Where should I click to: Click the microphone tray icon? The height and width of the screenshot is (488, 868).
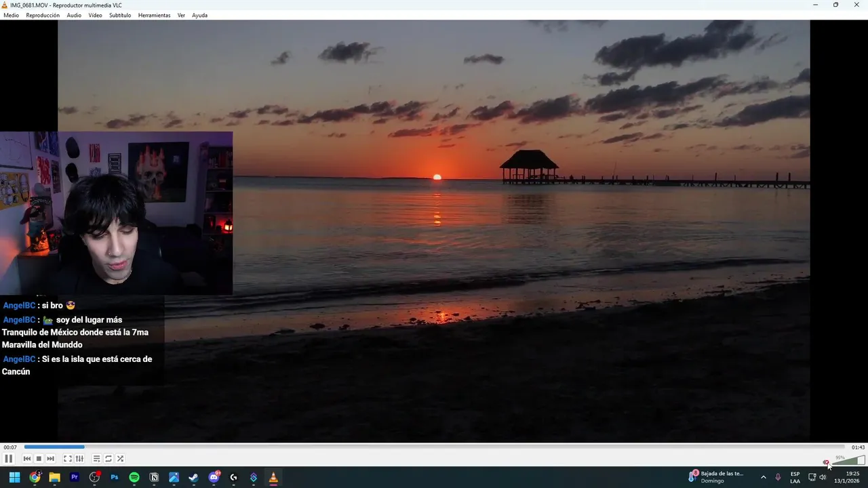[x=778, y=477]
